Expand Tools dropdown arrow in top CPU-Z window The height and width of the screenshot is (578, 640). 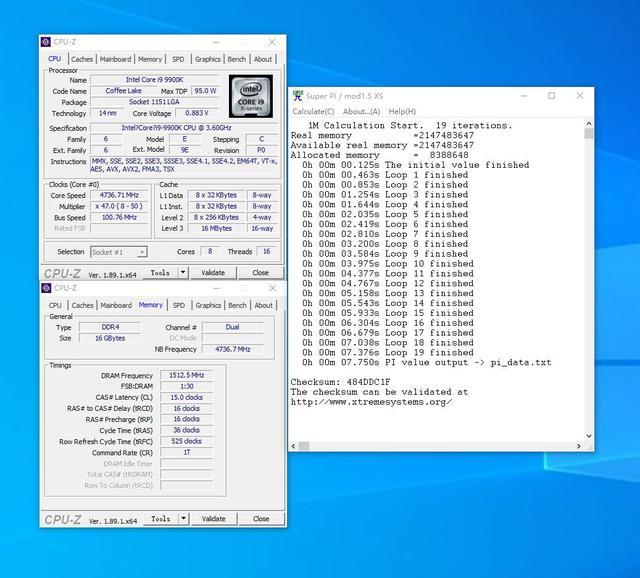(x=183, y=273)
